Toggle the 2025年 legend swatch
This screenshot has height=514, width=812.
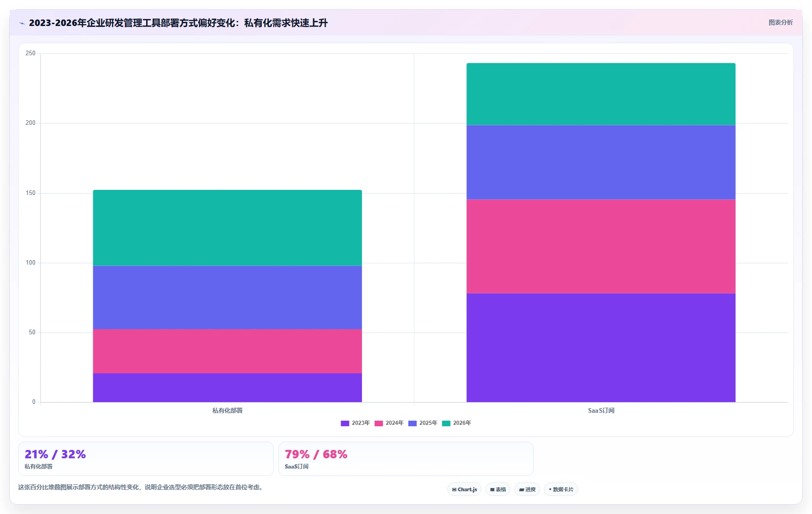click(x=412, y=423)
